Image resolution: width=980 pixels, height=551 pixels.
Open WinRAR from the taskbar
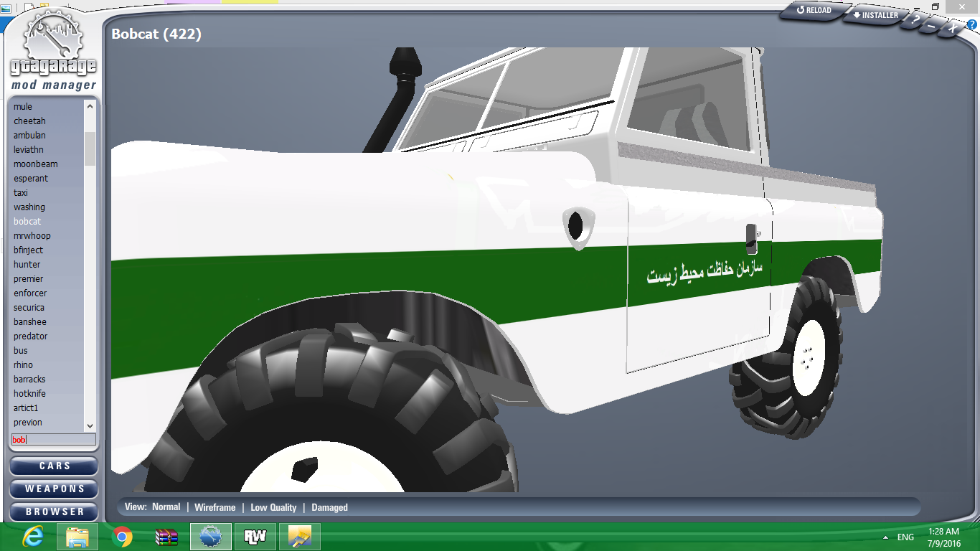coord(166,537)
